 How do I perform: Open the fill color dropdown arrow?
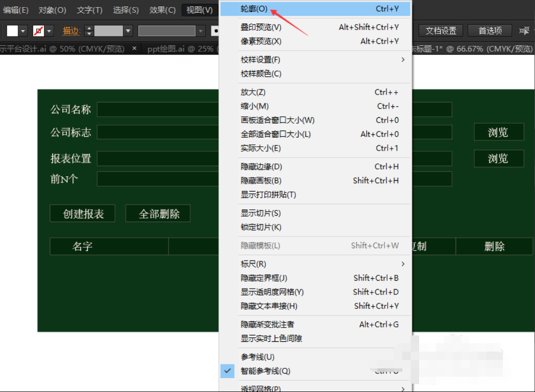pos(23,31)
